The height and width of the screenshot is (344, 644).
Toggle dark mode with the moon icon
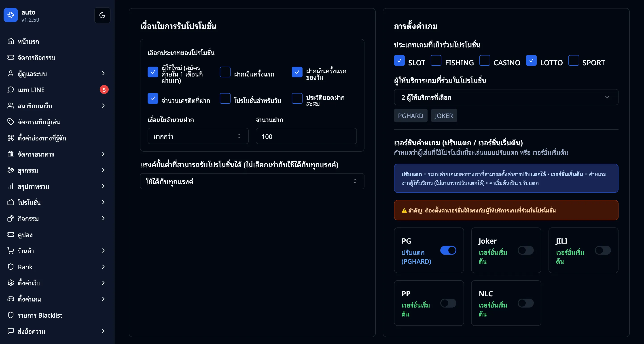[x=102, y=15]
